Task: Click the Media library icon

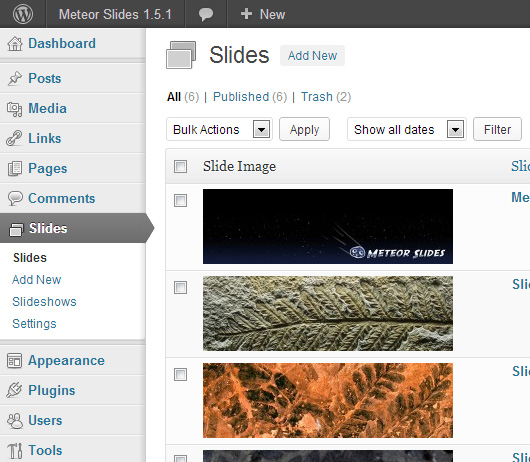Action: pos(15,109)
